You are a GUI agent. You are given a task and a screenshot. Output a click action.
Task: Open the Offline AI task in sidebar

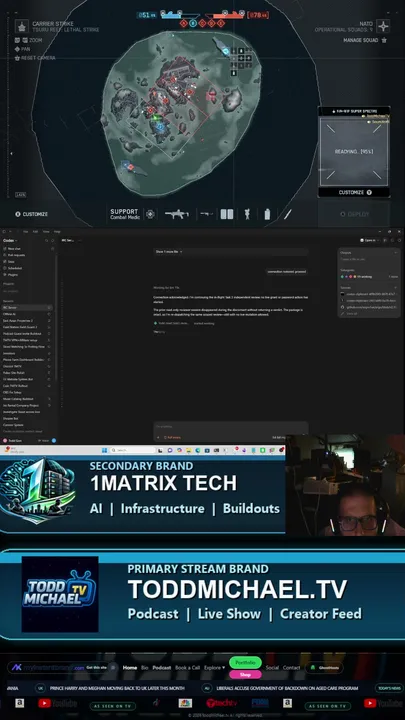coord(27,314)
